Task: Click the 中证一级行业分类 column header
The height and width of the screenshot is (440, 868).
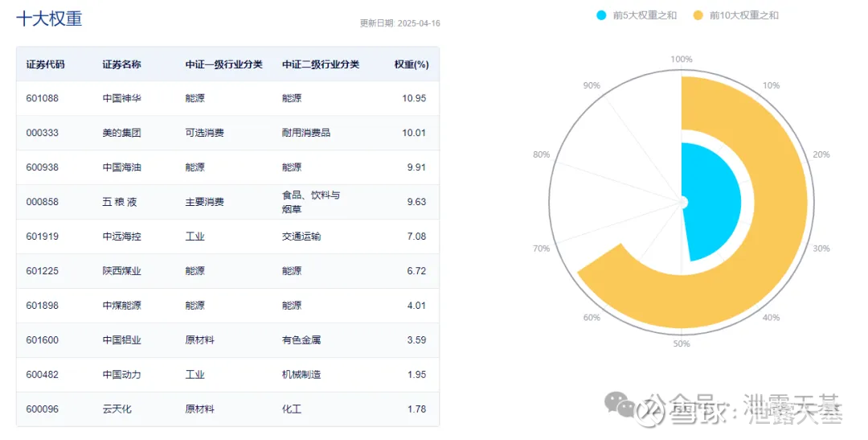Action: (223, 64)
